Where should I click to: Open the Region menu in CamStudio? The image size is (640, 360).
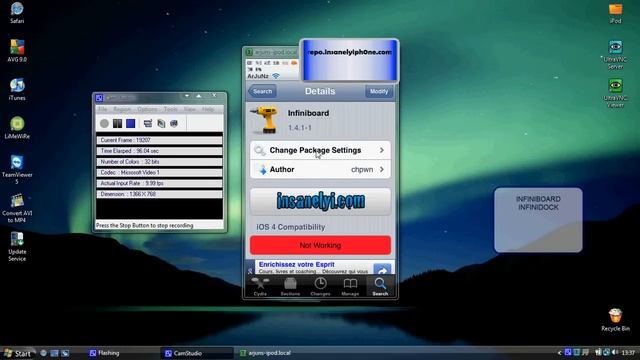(122, 109)
